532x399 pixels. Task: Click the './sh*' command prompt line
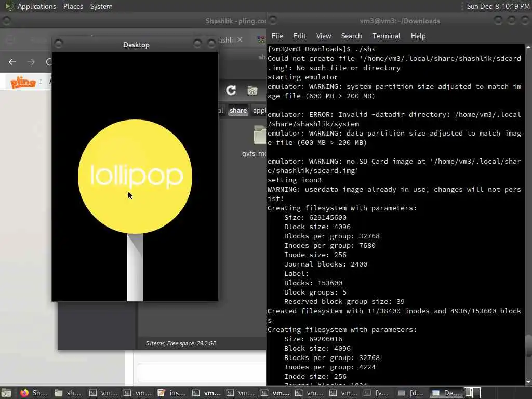point(322,49)
